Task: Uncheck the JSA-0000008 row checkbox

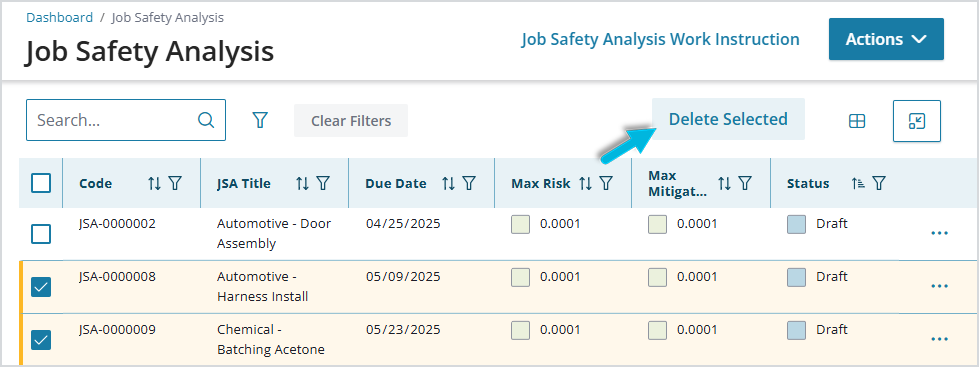Action: pyautogui.click(x=41, y=287)
